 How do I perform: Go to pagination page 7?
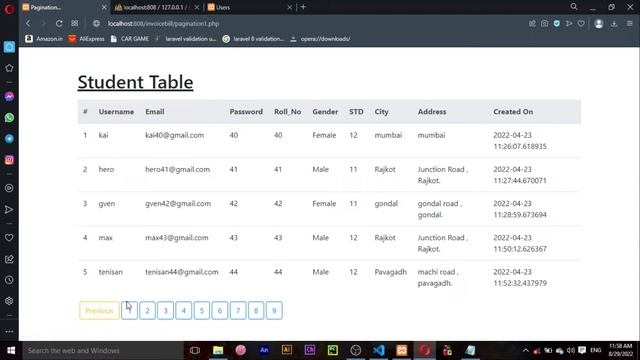coord(238,311)
